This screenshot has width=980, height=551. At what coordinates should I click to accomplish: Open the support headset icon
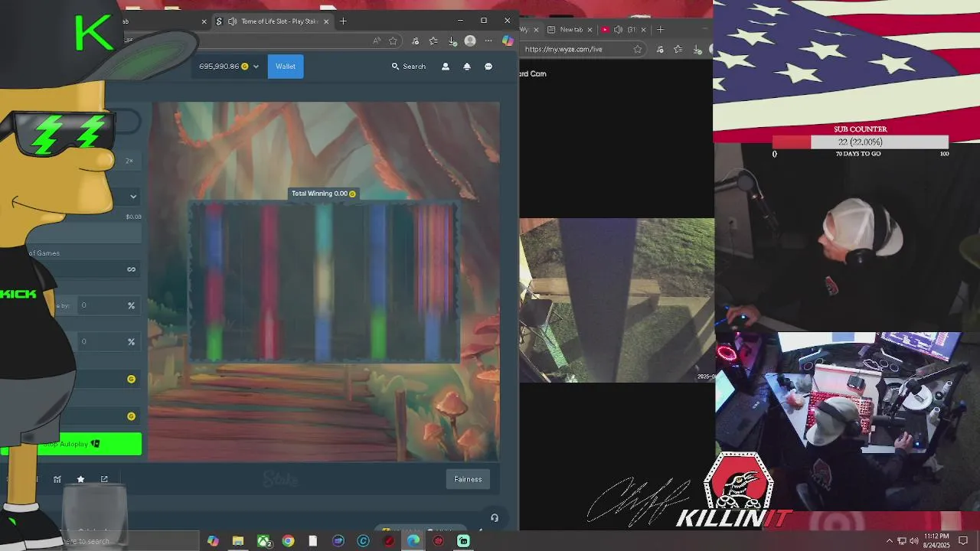(x=495, y=518)
